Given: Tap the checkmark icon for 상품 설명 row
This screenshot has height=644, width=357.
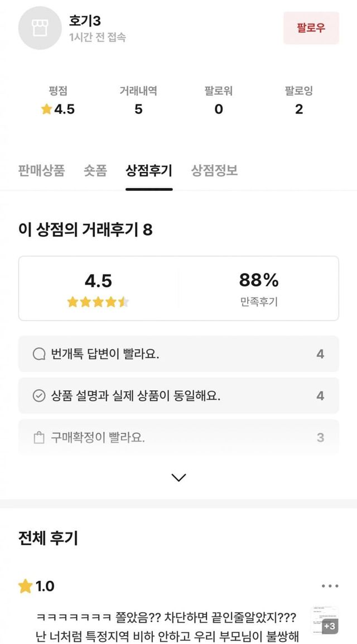Looking at the screenshot, I should point(39,396).
